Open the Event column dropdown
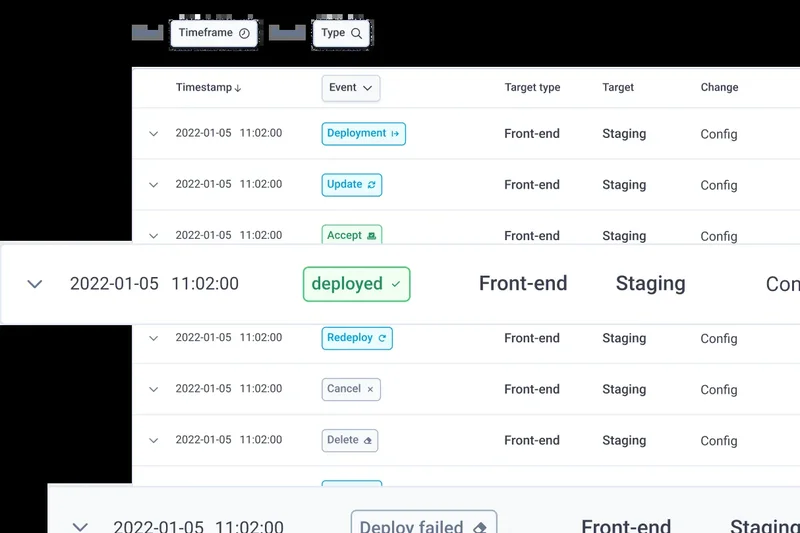This screenshot has width=800, height=533. click(351, 88)
